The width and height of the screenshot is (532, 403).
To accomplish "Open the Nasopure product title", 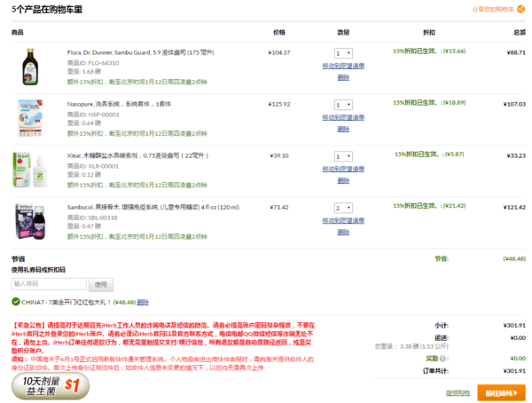I will 119,104.
